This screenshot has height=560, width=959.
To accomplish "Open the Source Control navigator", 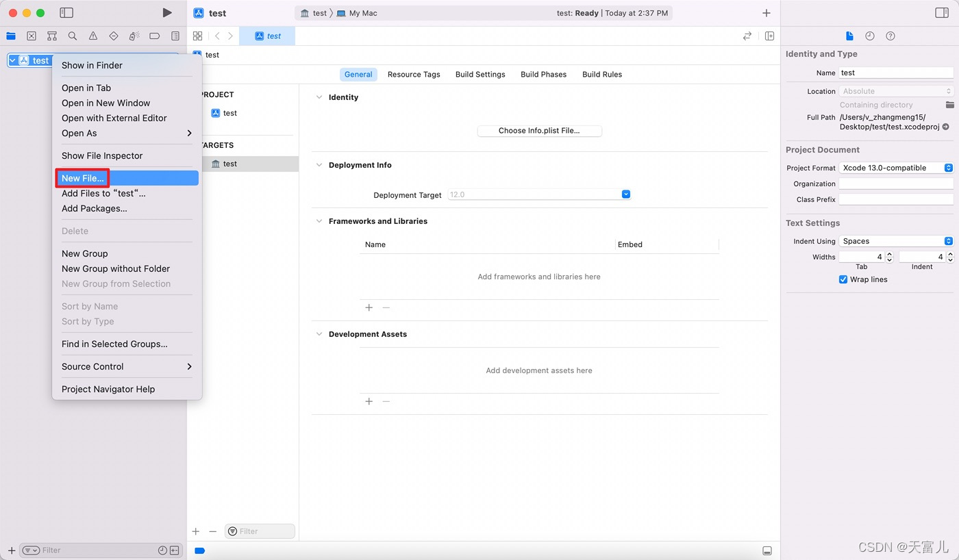I will click(x=32, y=36).
